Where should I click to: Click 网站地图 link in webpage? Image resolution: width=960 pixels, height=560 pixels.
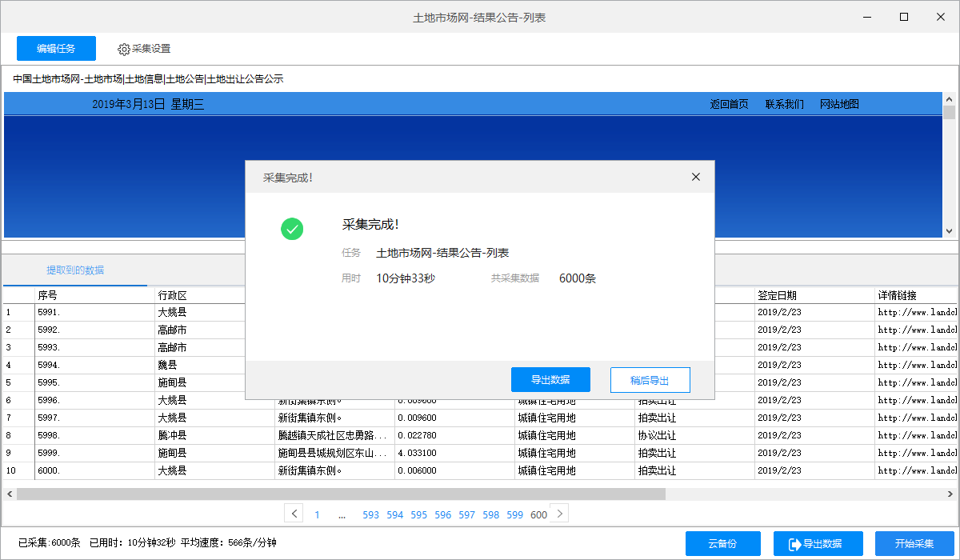839,104
